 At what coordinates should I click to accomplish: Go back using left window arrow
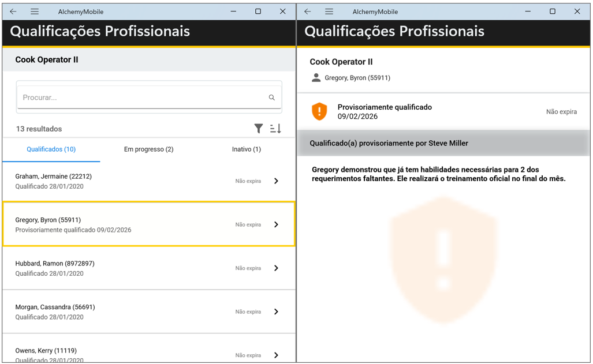pos(13,12)
